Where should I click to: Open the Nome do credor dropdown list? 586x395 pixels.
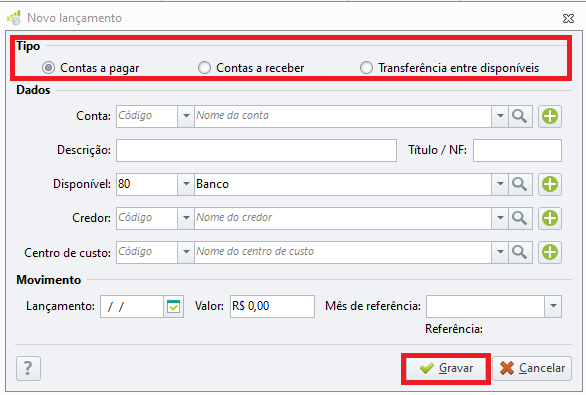click(500, 218)
